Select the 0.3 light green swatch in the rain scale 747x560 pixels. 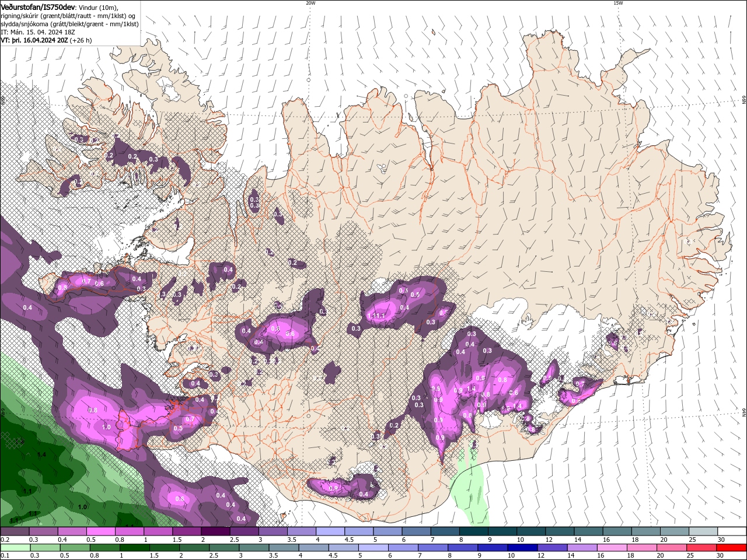(x=45, y=548)
